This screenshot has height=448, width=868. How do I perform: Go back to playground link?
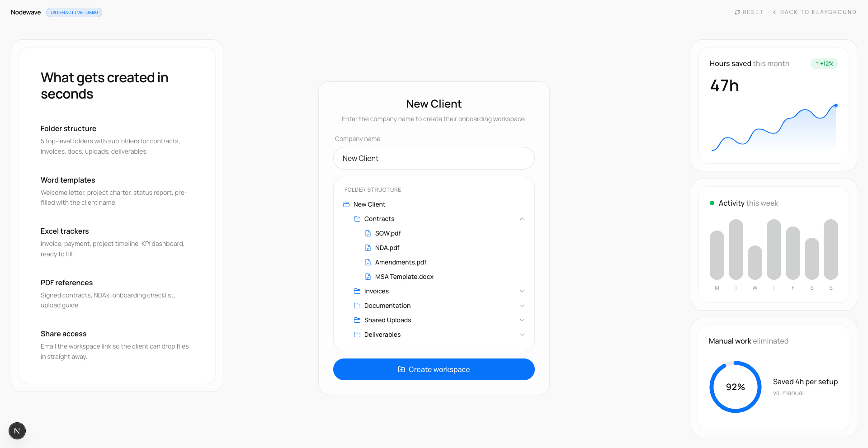(x=815, y=12)
